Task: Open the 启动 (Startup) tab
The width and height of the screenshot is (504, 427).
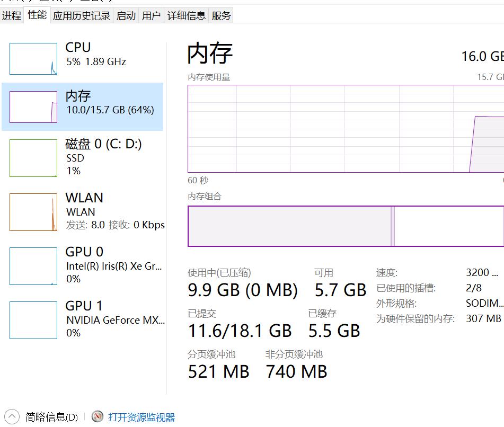Action: (126, 15)
